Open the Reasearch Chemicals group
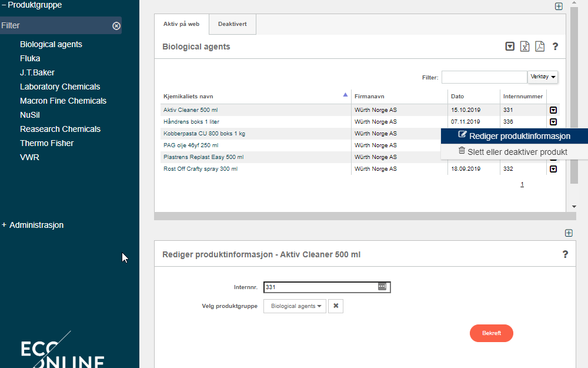This screenshot has width=588, height=368. click(61, 129)
